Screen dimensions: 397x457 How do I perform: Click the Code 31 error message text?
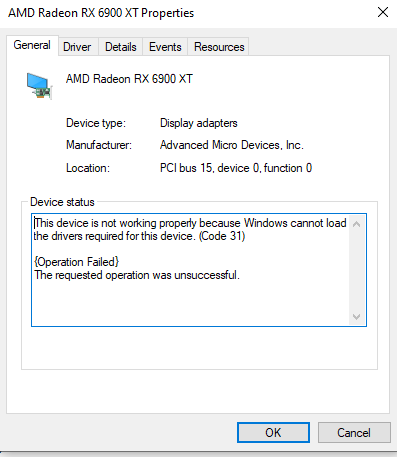click(190, 229)
